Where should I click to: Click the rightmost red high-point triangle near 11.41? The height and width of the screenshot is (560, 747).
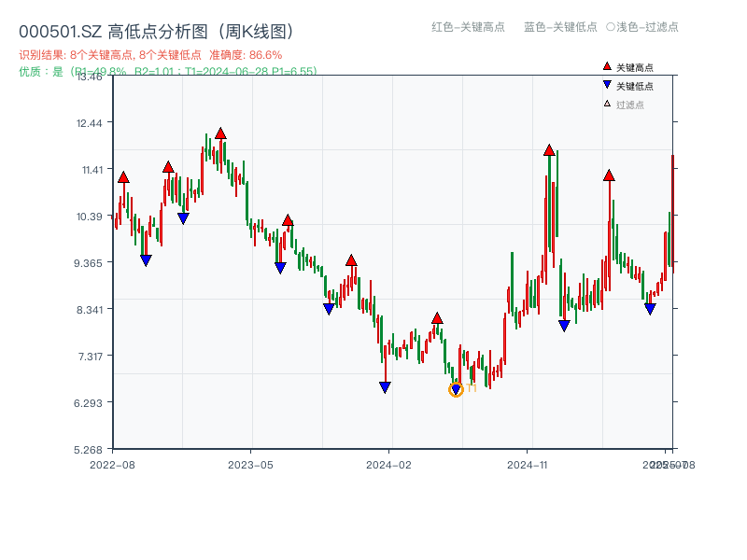pyautogui.click(x=610, y=175)
